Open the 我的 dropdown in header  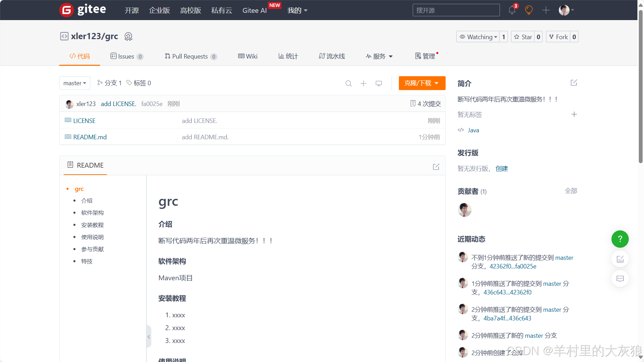pos(297,10)
